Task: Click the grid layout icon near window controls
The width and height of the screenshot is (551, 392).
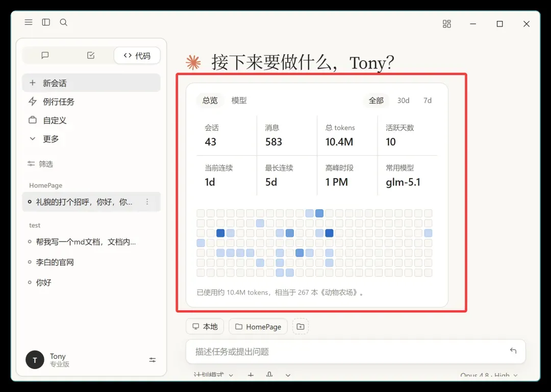Action: (x=446, y=24)
